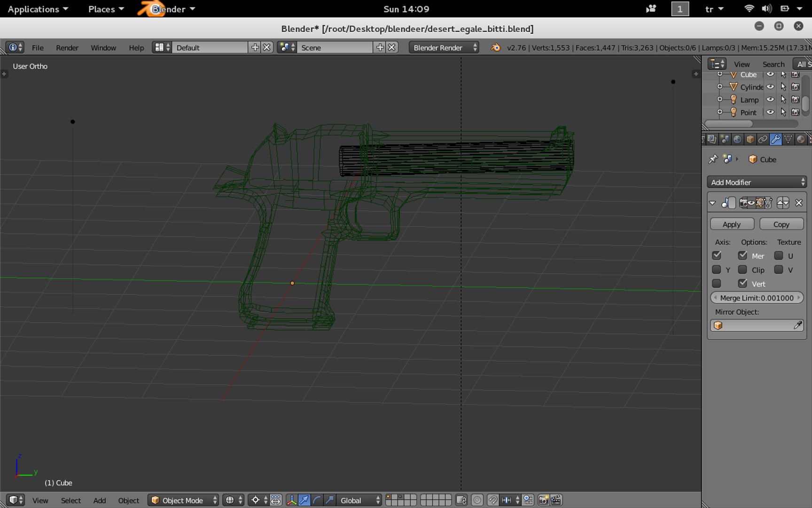Open the Modifiers wrench tab
Screen dimensions: 812x508
click(775, 139)
